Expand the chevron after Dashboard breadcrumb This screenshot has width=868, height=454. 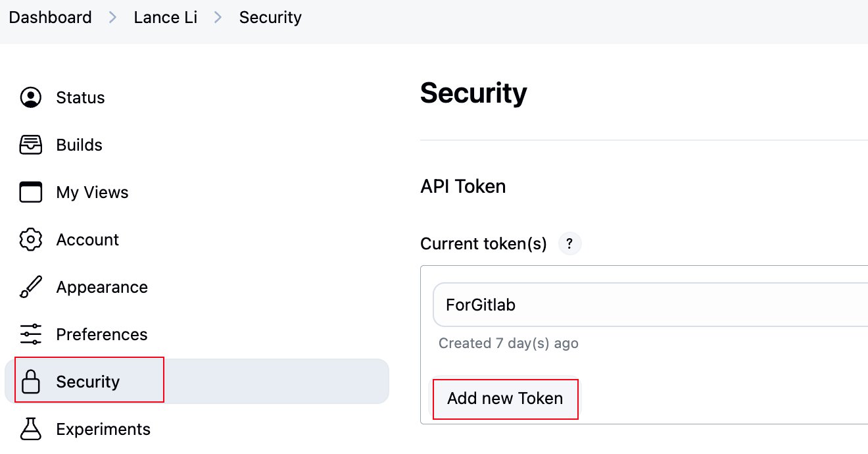point(113,18)
